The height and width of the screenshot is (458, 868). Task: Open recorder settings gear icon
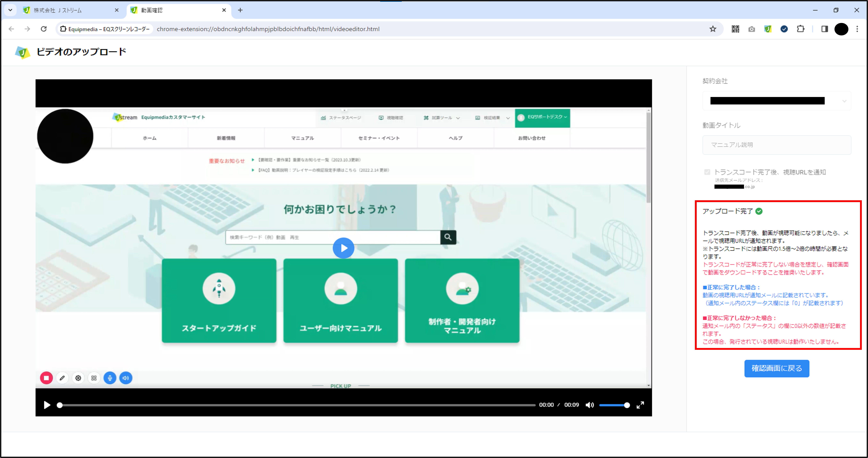coord(78,378)
